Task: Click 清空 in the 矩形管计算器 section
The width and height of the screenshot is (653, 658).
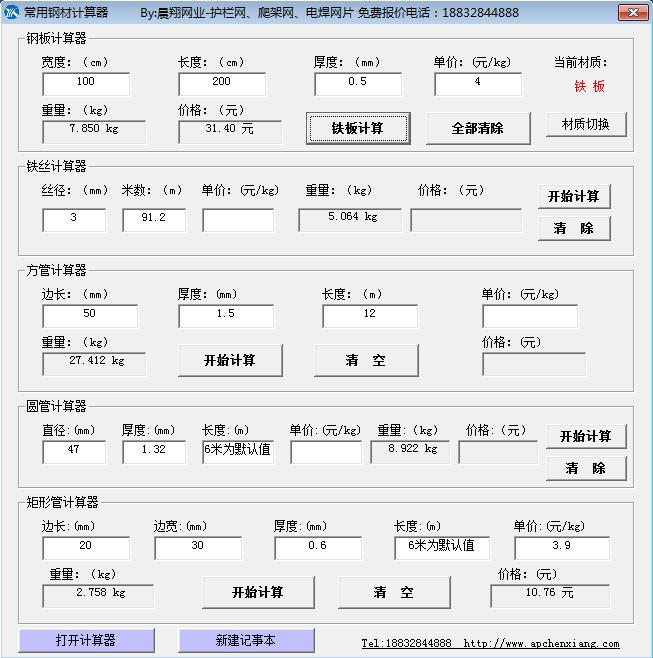Action: [394, 592]
